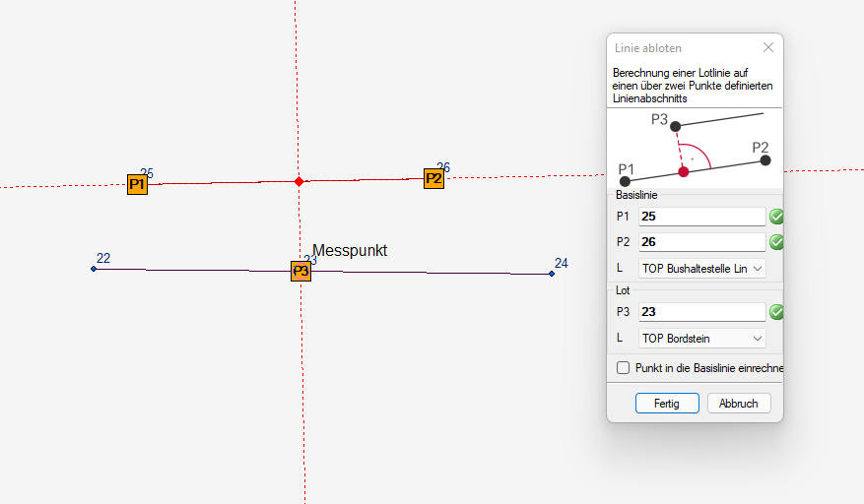Image resolution: width=864 pixels, height=504 pixels.
Task: Cancel using the Abbruch button
Action: coord(739,404)
